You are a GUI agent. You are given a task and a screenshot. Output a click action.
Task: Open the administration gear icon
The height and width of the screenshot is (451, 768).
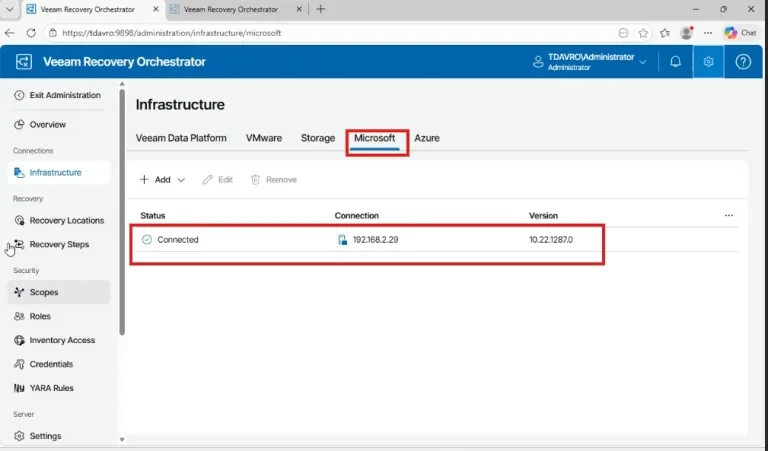coord(708,62)
